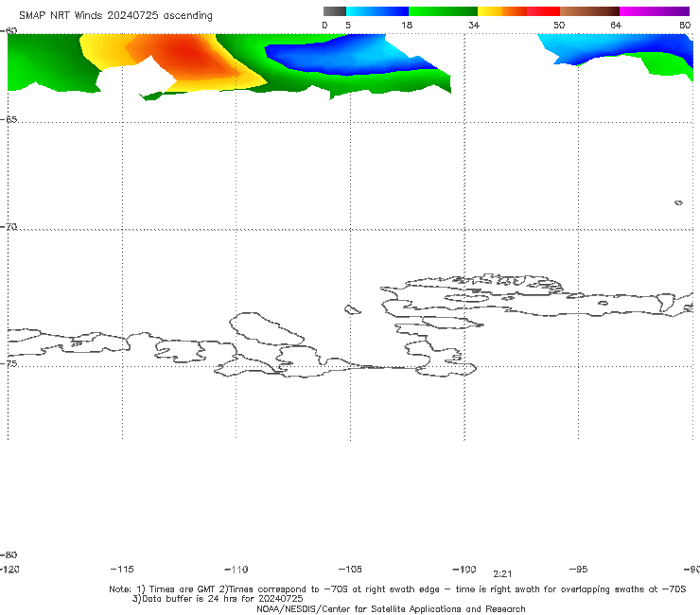Click the longitude label "-110"

coord(236,570)
